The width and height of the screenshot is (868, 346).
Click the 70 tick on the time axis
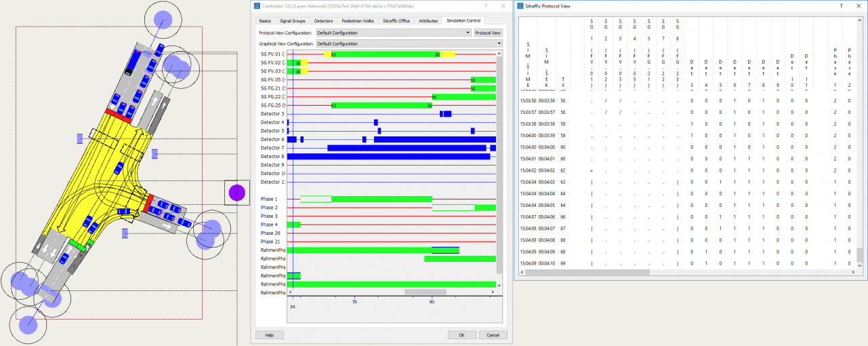[x=354, y=301]
